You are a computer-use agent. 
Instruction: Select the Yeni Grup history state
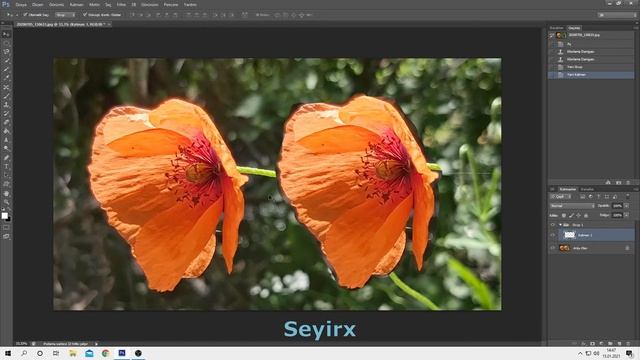pos(591,67)
